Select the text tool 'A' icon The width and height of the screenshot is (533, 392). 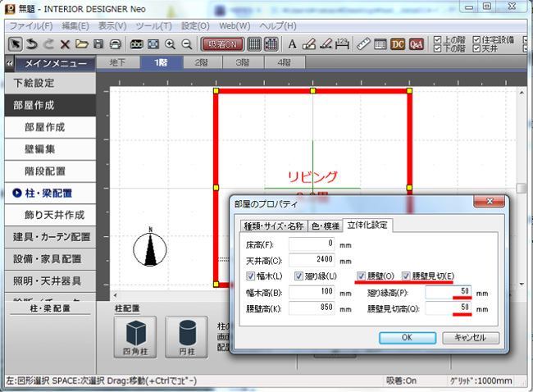[x=291, y=43]
